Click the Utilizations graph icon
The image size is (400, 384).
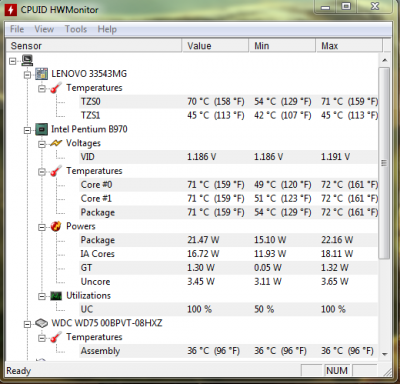56,296
